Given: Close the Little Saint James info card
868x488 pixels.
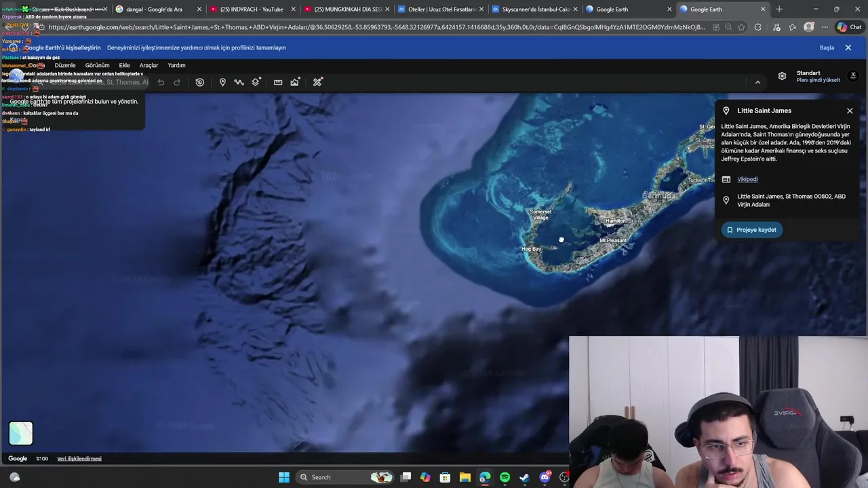Looking at the screenshot, I should (x=850, y=110).
